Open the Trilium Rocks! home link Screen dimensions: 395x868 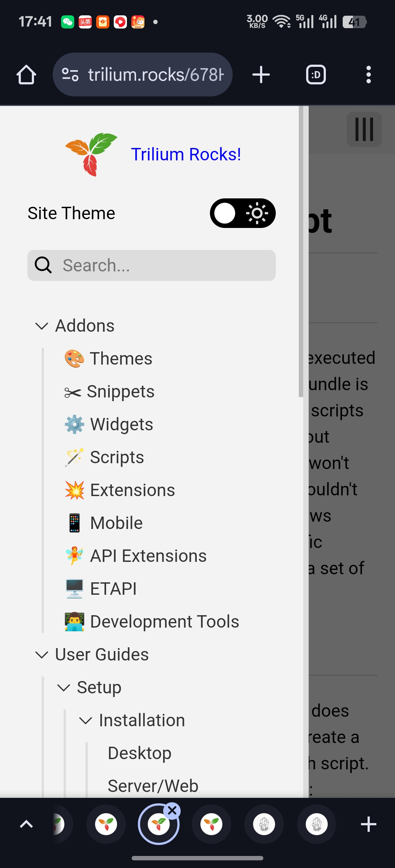point(186,155)
